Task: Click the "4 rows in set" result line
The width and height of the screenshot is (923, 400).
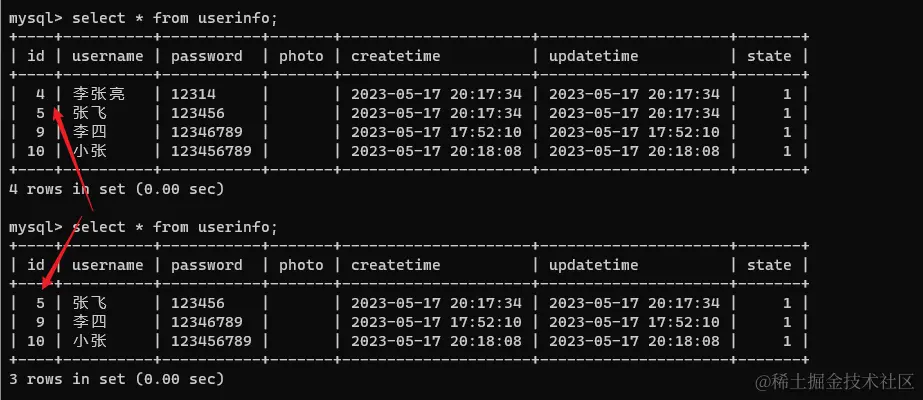Action: click(116, 188)
